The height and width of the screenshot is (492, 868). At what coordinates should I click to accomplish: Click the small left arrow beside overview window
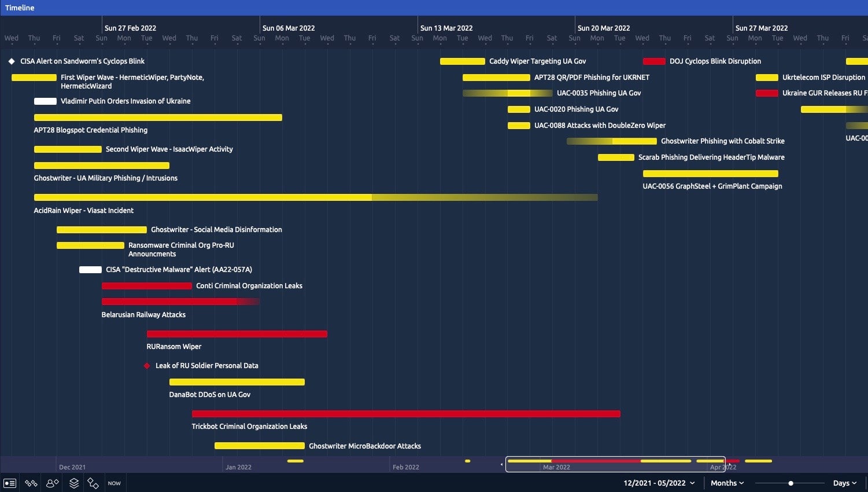pos(501,464)
